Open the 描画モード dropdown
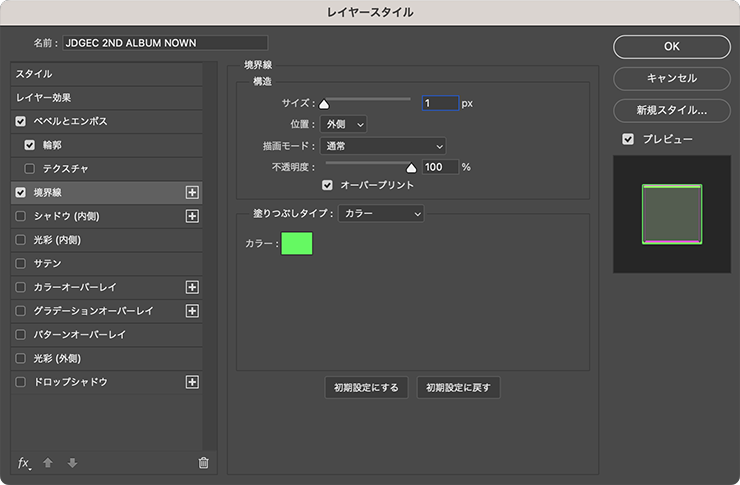Viewport: 740px width, 485px height. coord(382,146)
